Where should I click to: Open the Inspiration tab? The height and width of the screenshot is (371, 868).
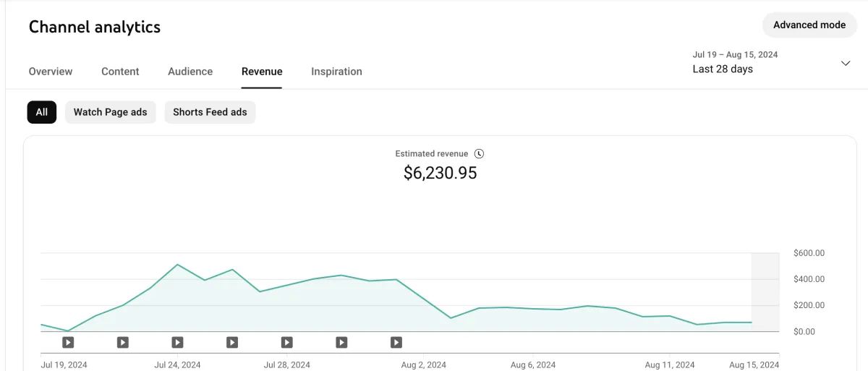click(x=336, y=72)
